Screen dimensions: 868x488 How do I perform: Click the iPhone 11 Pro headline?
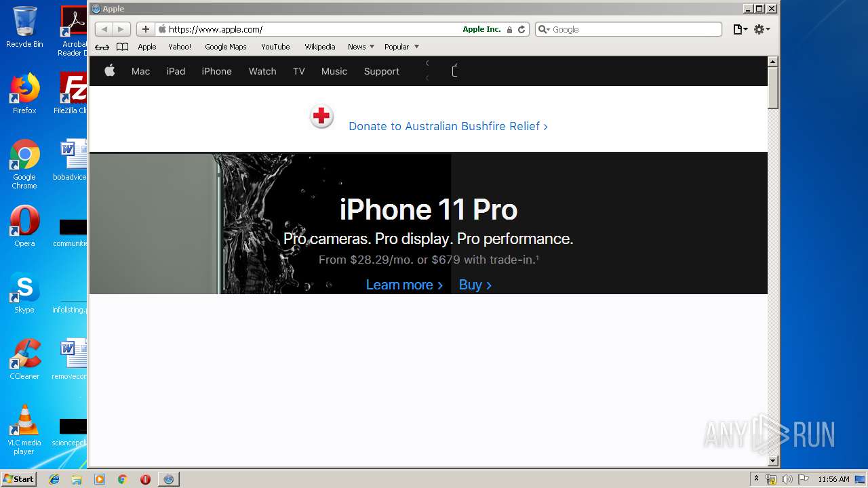click(429, 209)
